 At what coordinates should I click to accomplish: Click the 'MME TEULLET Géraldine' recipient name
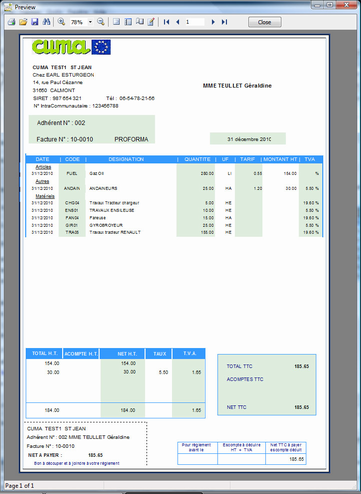pos(237,86)
